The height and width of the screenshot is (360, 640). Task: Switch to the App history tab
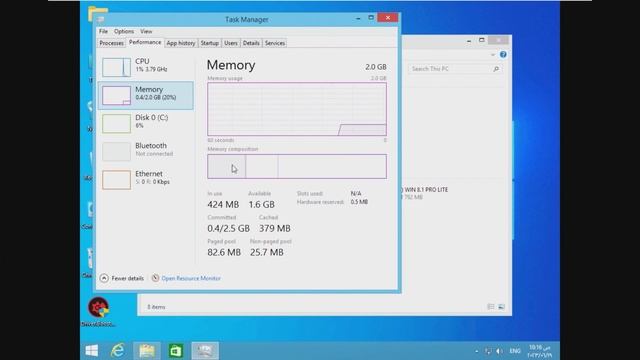[181, 43]
